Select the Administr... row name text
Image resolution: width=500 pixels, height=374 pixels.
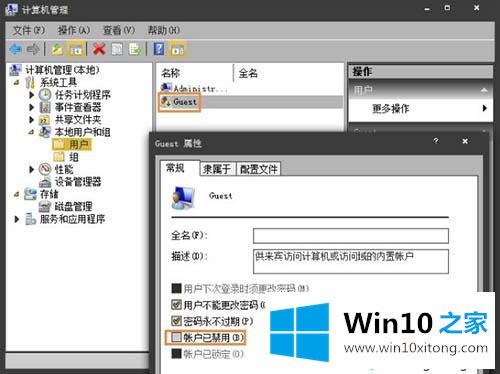click(201, 89)
